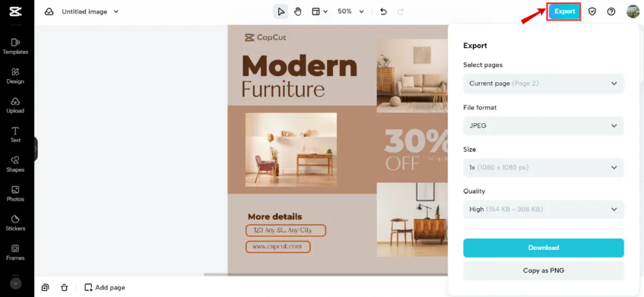Select the pointer select tool
Viewport: 644px width, 297px height.
click(x=281, y=11)
